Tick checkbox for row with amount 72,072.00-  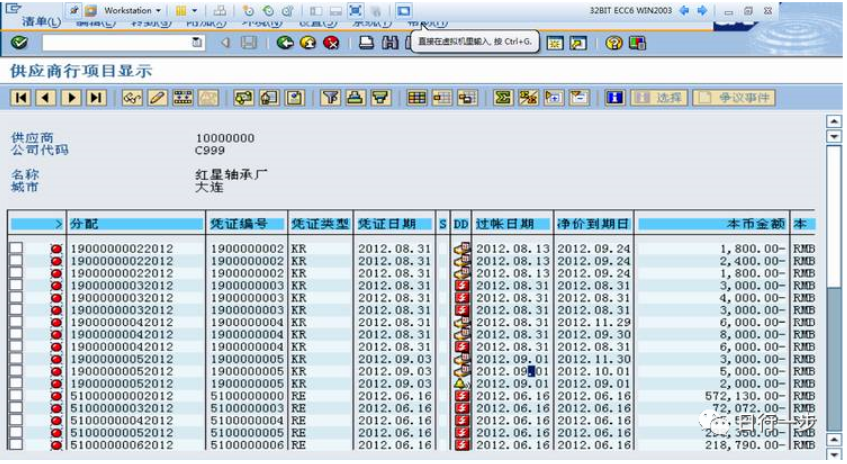click(x=16, y=408)
